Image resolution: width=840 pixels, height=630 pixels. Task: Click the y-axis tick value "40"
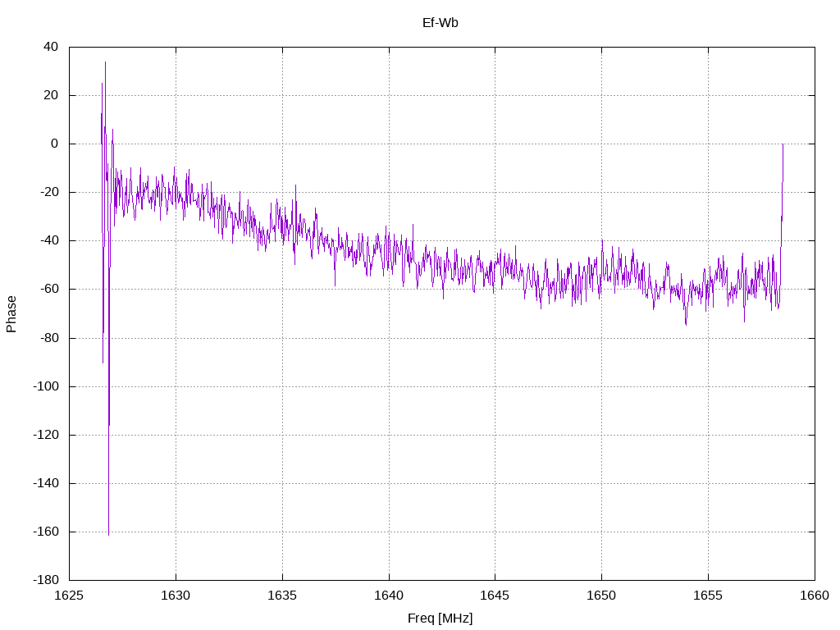51,47
